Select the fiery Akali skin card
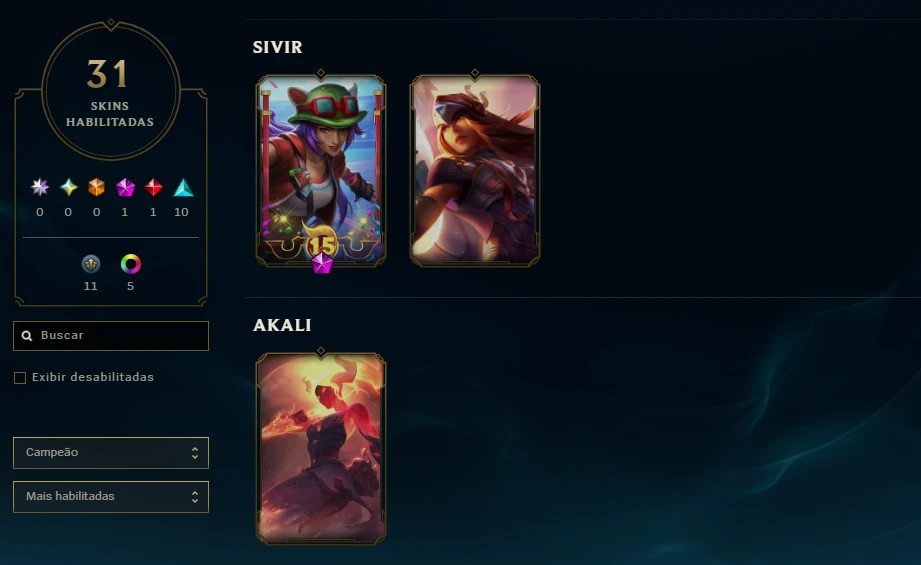921x565 pixels. point(321,449)
